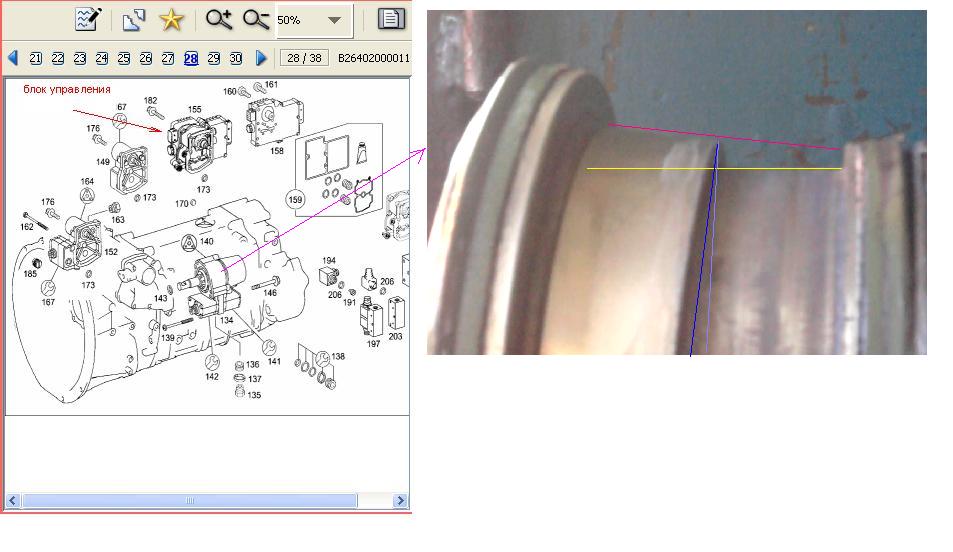Open diagram page 29
This screenshot has width=953, height=552.
pyautogui.click(x=214, y=58)
